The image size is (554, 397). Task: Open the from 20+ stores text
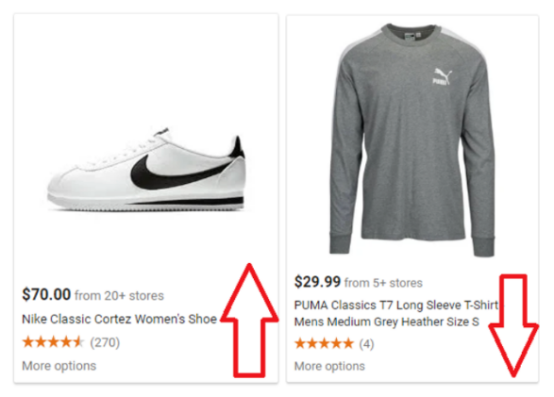[x=119, y=295]
